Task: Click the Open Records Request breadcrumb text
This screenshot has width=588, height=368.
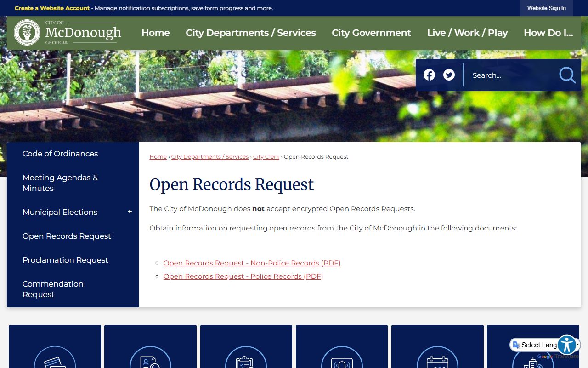Action: [316, 157]
